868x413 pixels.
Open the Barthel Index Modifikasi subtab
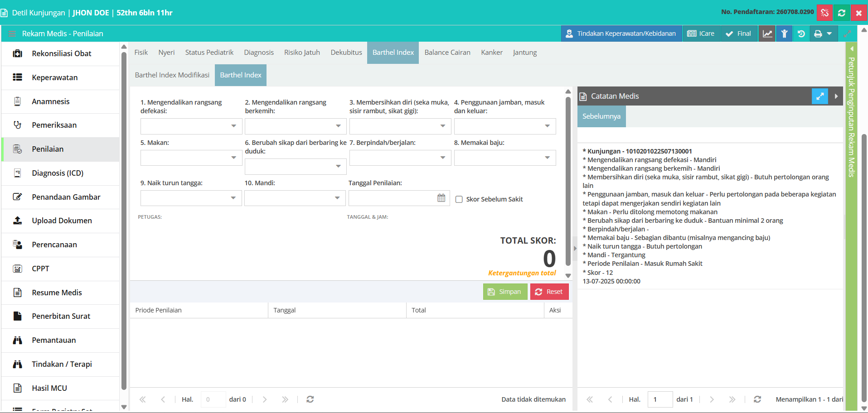pos(172,75)
